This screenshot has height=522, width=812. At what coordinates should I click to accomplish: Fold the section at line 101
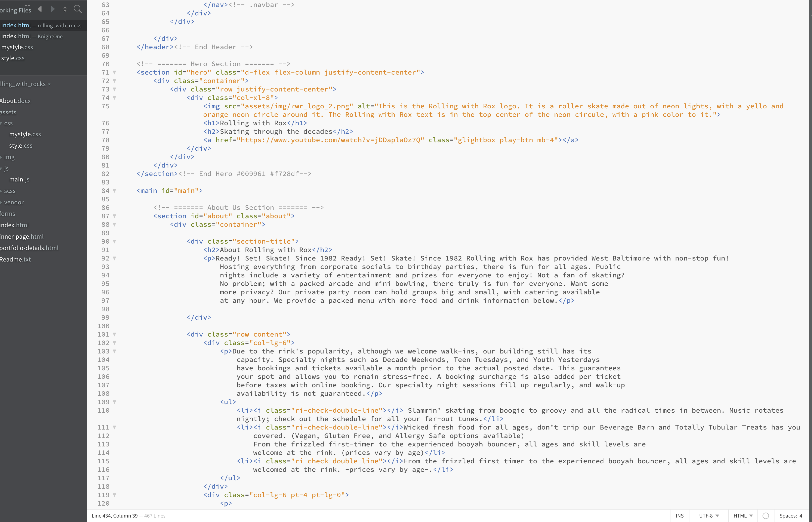(115, 334)
